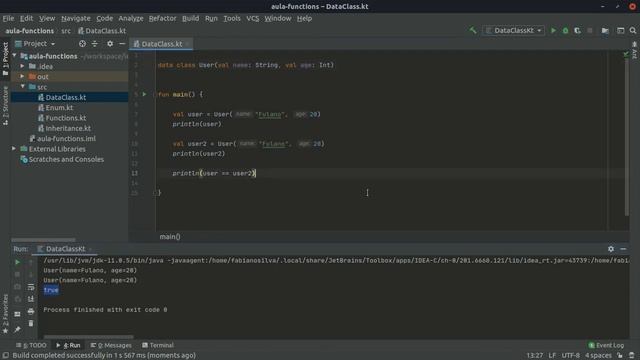
Task: Click the layout icon above the pin in the Run panel
Action: coord(17,314)
